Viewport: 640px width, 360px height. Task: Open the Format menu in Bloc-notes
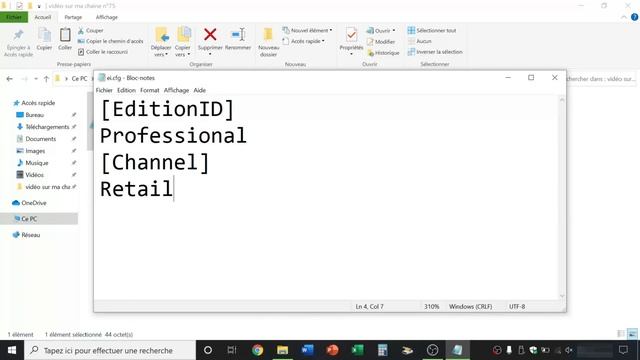149,90
